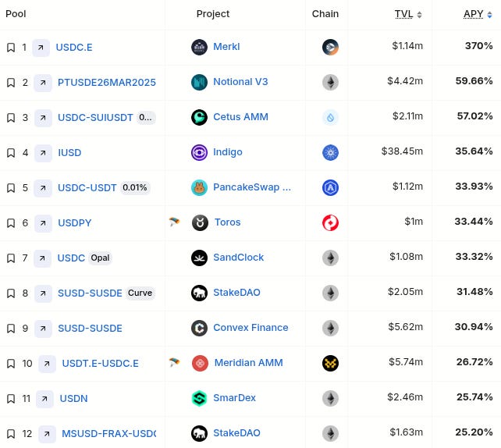This screenshot has height=448, width=501.
Task: Open the PTUSDE26MAR2025 pool link
Action: [107, 83]
